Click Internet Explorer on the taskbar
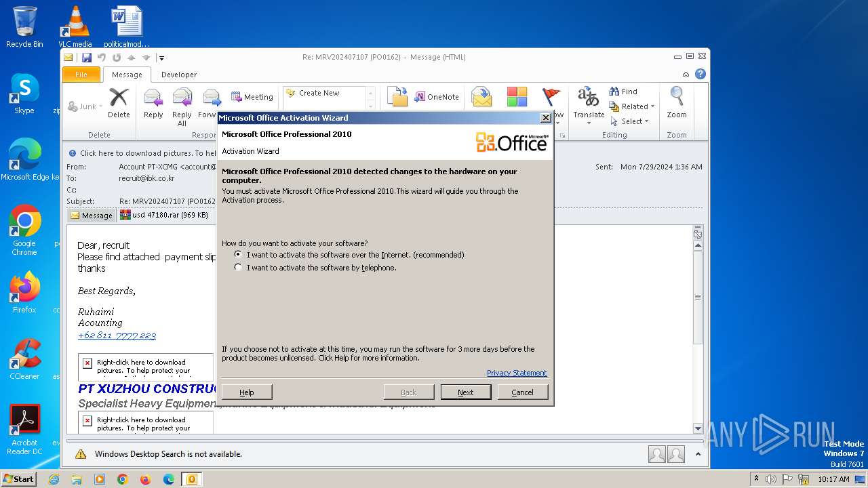 (54, 479)
